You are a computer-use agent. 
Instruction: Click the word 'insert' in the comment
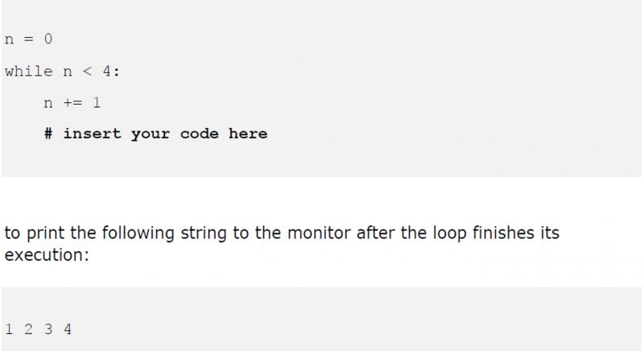pyautogui.click(x=92, y=134)
